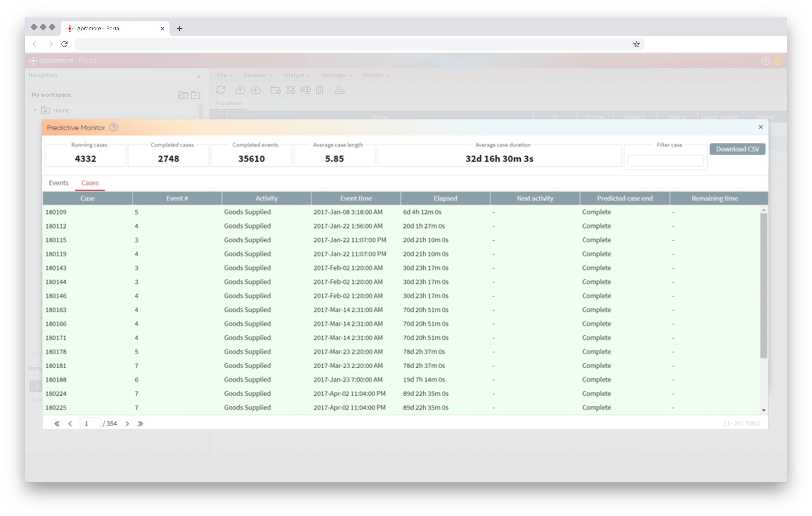Click the Event time column header
This screenshot has width=812, height=516.
point(356,198)
